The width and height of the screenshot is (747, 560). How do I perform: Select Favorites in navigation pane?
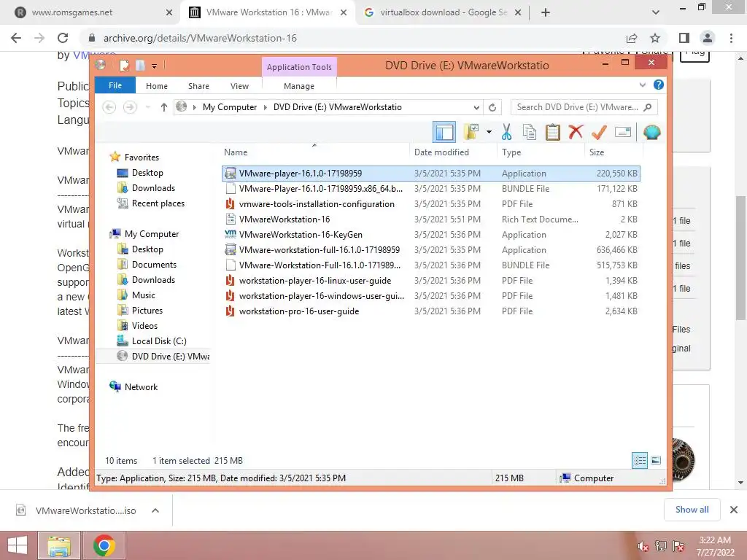tap(142, 157)
